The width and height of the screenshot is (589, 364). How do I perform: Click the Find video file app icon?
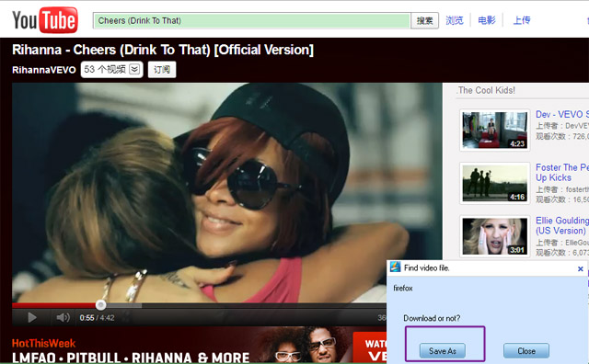[395, 267]
